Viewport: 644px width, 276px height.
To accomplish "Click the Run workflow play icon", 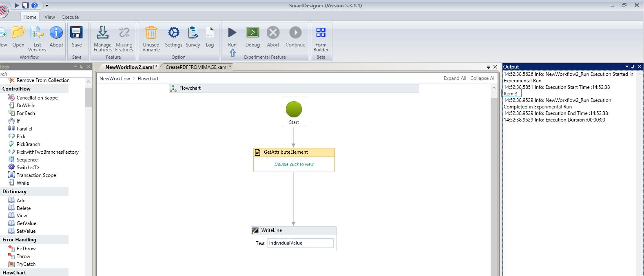I will point(232,33).
